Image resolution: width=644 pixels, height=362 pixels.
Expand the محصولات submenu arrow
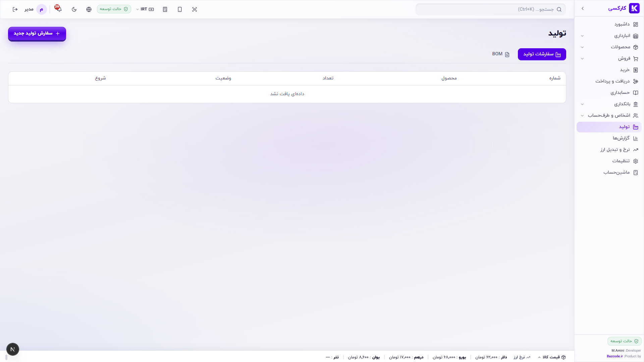click(582, 47)
